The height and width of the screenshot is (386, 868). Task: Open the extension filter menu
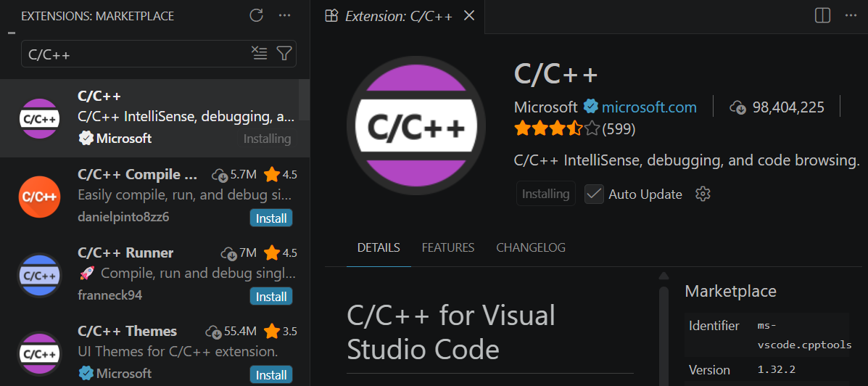click(x=284, y=53)
